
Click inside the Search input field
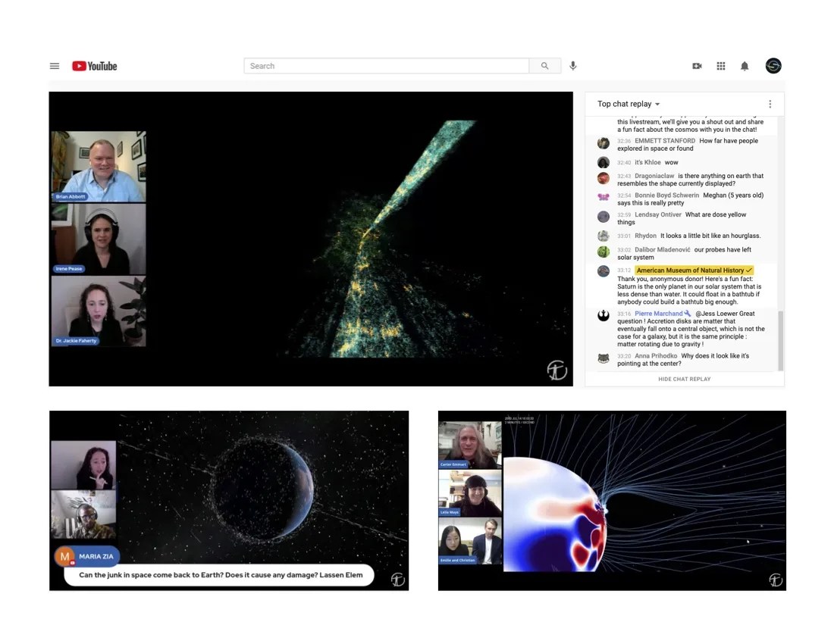[x=387, y=66]
